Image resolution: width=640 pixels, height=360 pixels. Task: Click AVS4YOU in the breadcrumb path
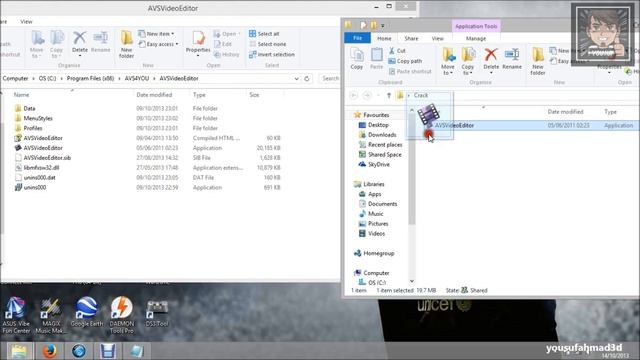[137, 78]
